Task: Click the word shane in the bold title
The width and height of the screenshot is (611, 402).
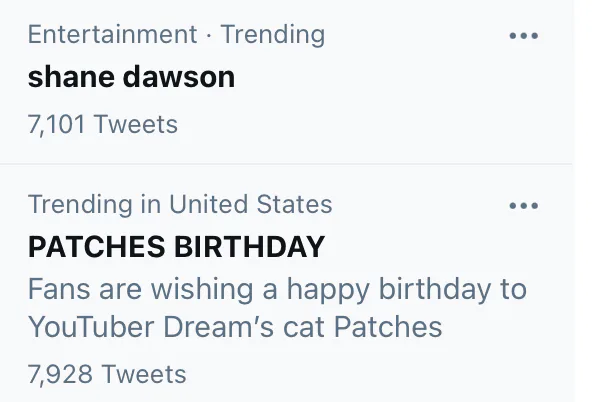Action: coord(65,77)
